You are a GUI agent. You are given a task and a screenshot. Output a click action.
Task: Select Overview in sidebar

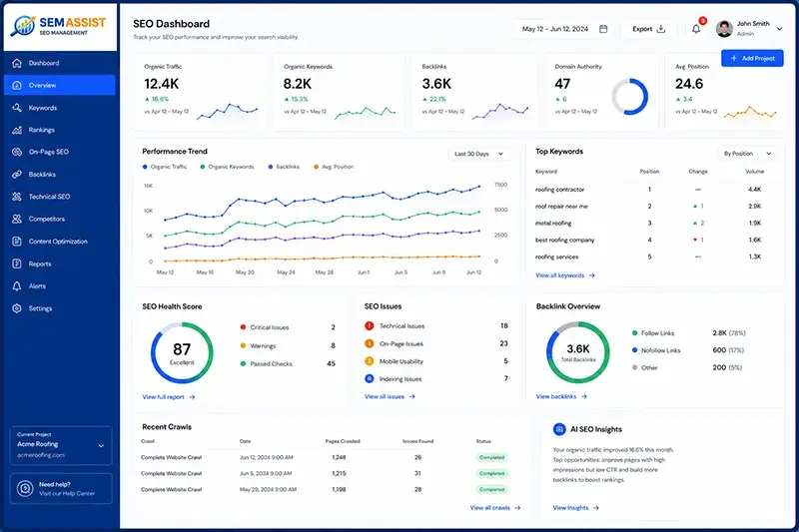[60, 85]
